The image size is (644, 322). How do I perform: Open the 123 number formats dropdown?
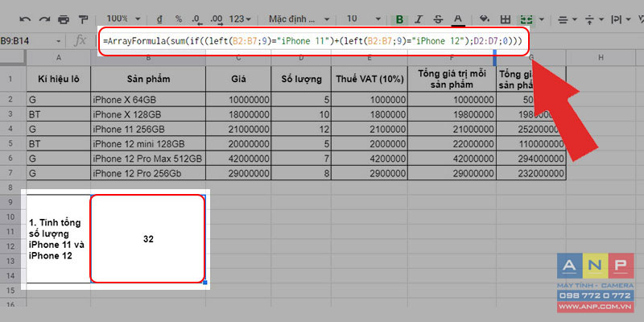click(240, 19)
